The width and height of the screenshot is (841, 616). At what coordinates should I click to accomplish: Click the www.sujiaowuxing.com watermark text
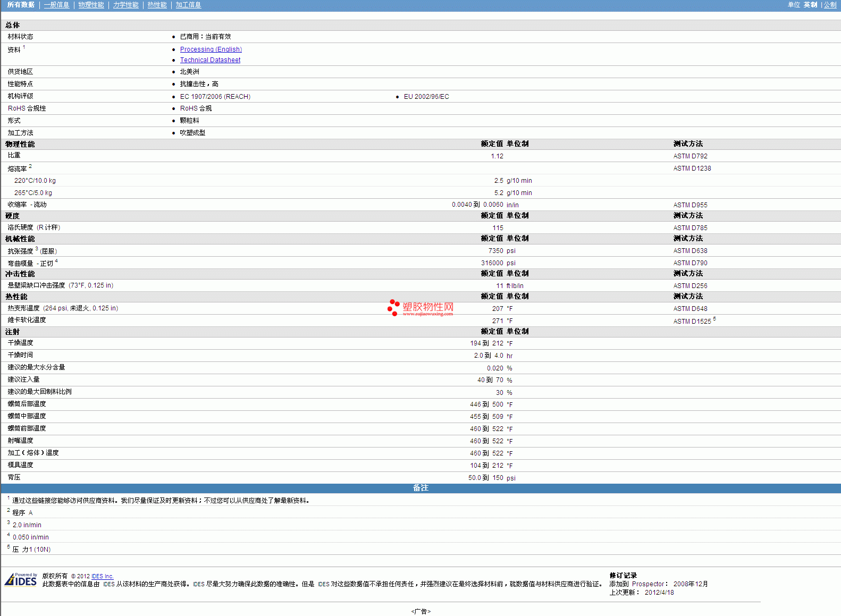[x=428, y=314]
